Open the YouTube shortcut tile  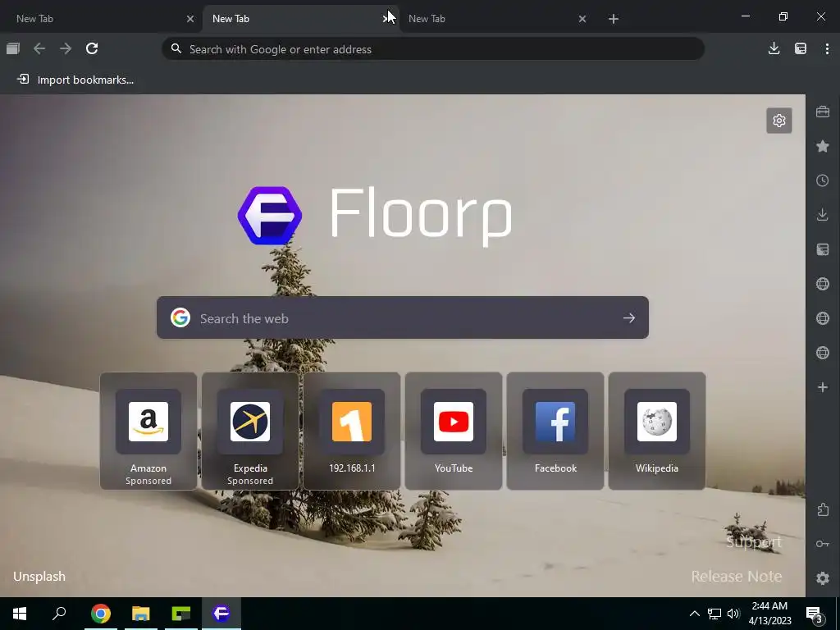tap(454, 431)
